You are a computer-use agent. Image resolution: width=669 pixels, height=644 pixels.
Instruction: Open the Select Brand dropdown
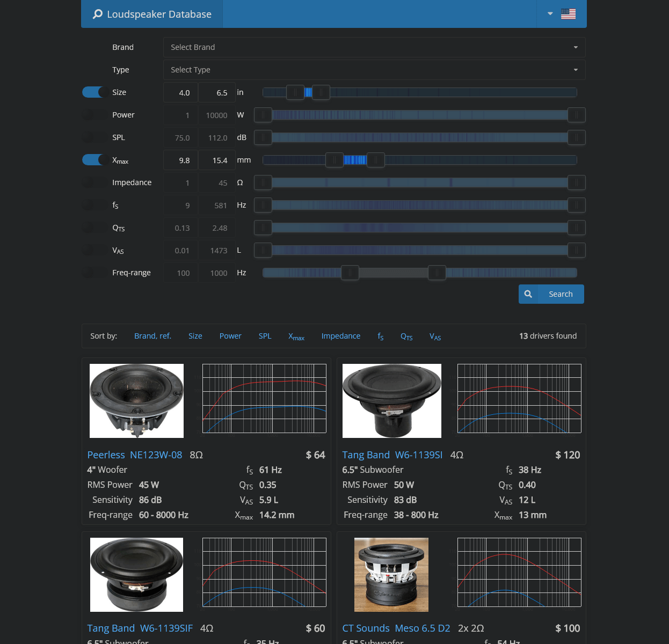pos(374,47)
